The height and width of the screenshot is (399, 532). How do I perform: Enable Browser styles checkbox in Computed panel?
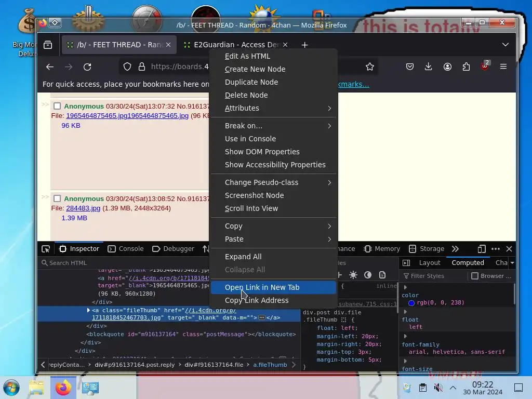[475, 276]
